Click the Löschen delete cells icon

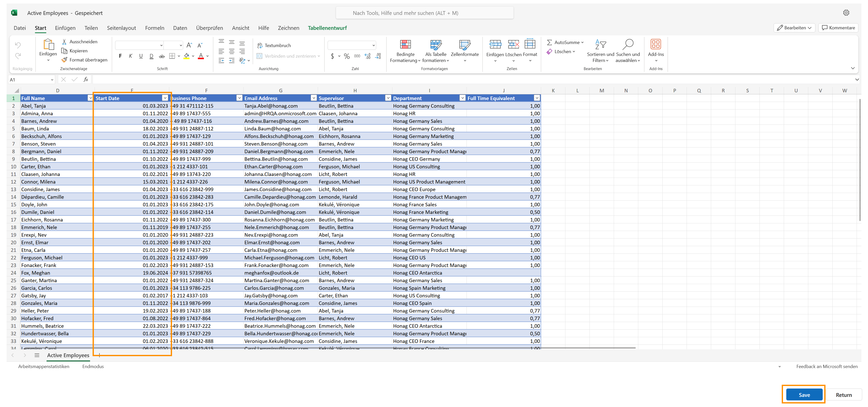point(514,44)
